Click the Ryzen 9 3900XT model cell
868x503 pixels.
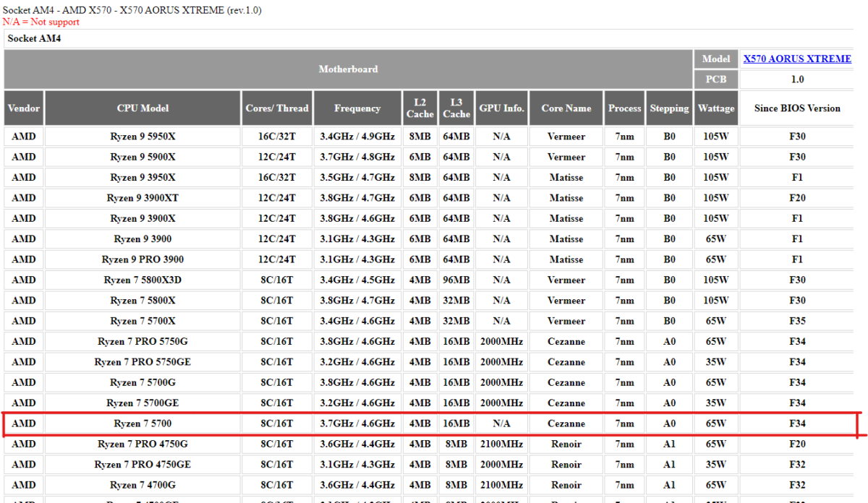(x=142, y=198)
